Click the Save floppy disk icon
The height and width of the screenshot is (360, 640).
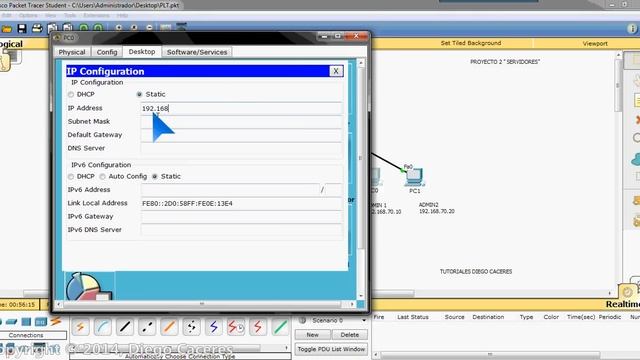pos(22,29)
